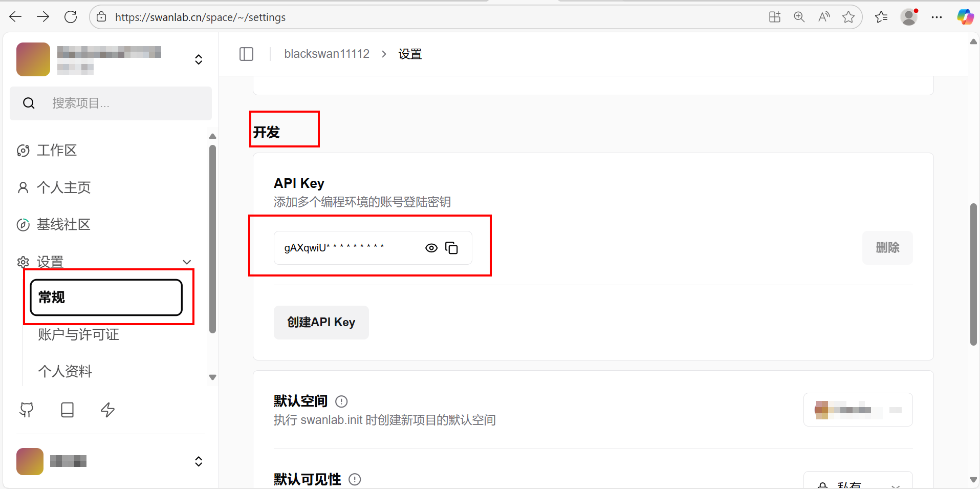Screen dimensions: 980x489
Task: Open workspace switcher at sidebar top
Action: tap(199, 59)
